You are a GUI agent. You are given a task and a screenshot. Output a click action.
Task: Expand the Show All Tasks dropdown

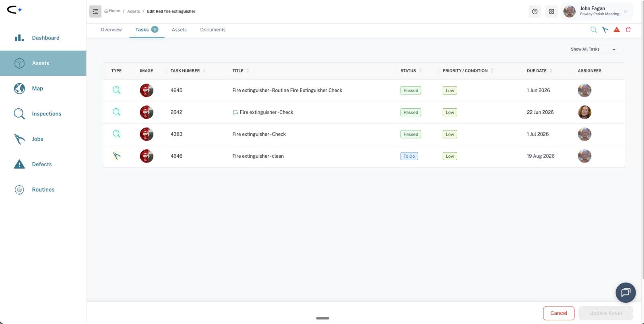(594, 49)
